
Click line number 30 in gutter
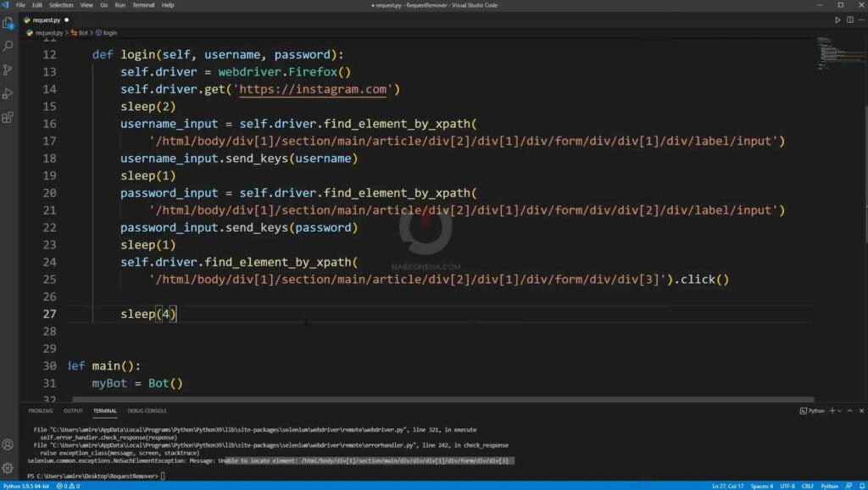click(49, 365)
